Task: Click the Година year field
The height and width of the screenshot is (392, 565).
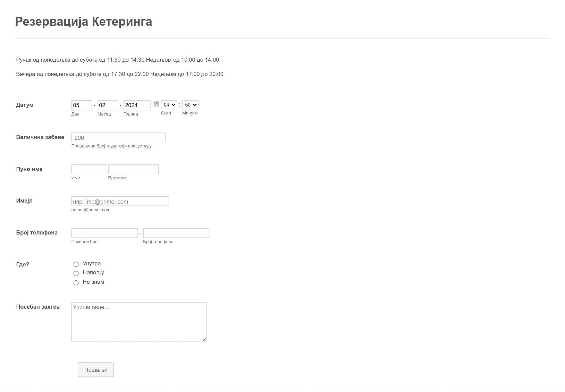Action: tap(137, 105)
